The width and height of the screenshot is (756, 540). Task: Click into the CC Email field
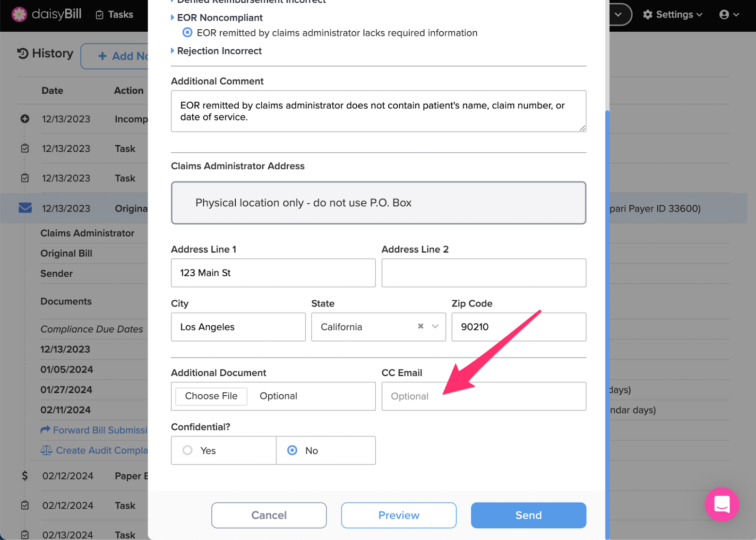[484, 396]
